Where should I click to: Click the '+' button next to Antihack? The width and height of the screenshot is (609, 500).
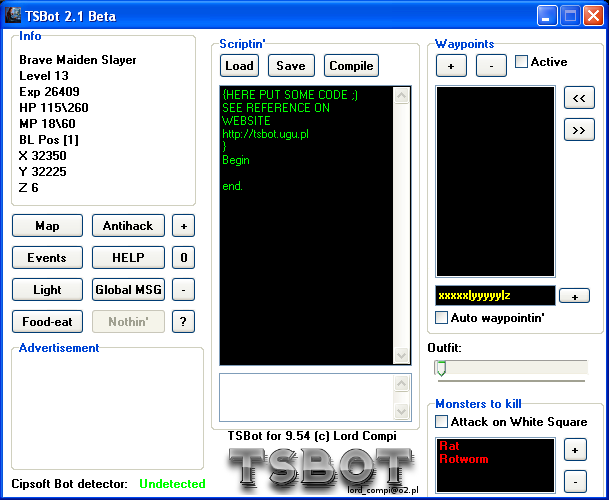(x=182, y=226)
